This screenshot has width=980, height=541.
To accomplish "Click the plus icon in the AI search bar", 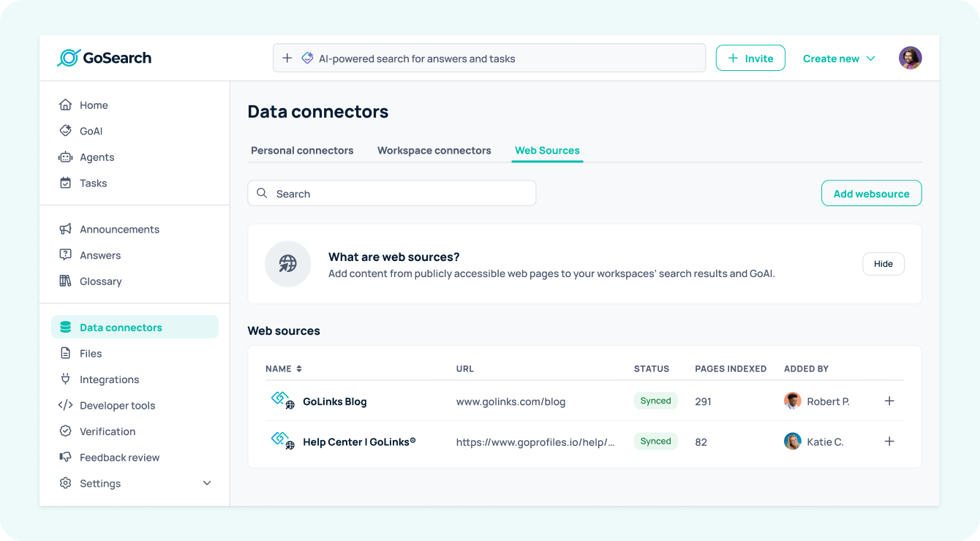I will coord(287,58).
